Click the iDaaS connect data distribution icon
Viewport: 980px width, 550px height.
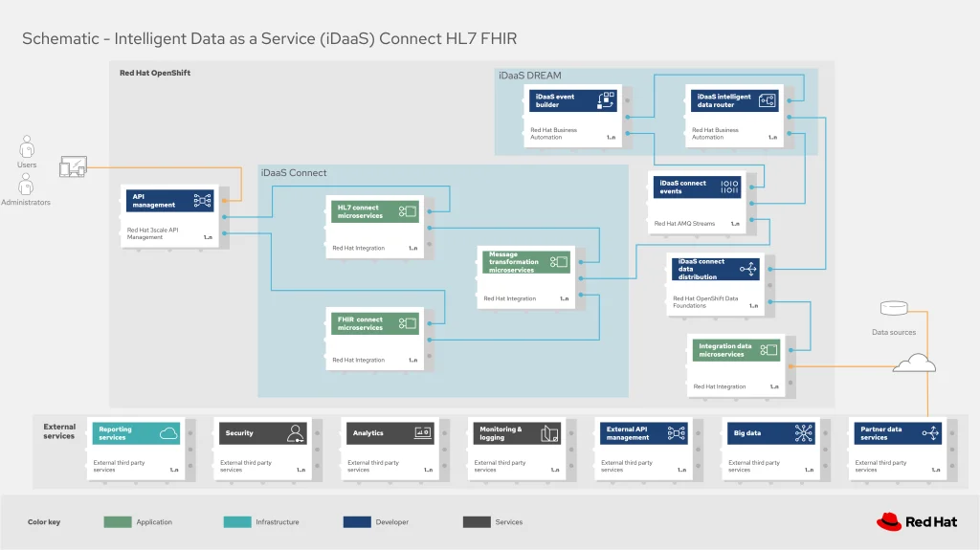pos(748,269)
